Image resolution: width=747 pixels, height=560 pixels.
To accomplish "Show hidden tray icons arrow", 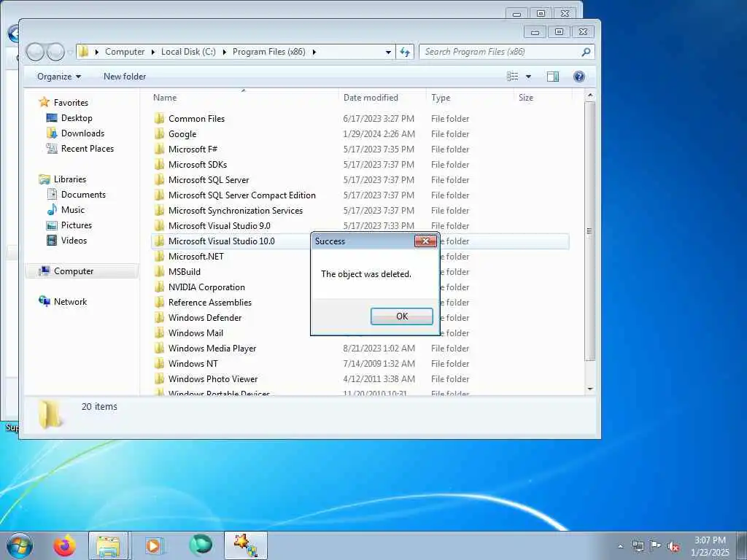I will pos(620,546).
